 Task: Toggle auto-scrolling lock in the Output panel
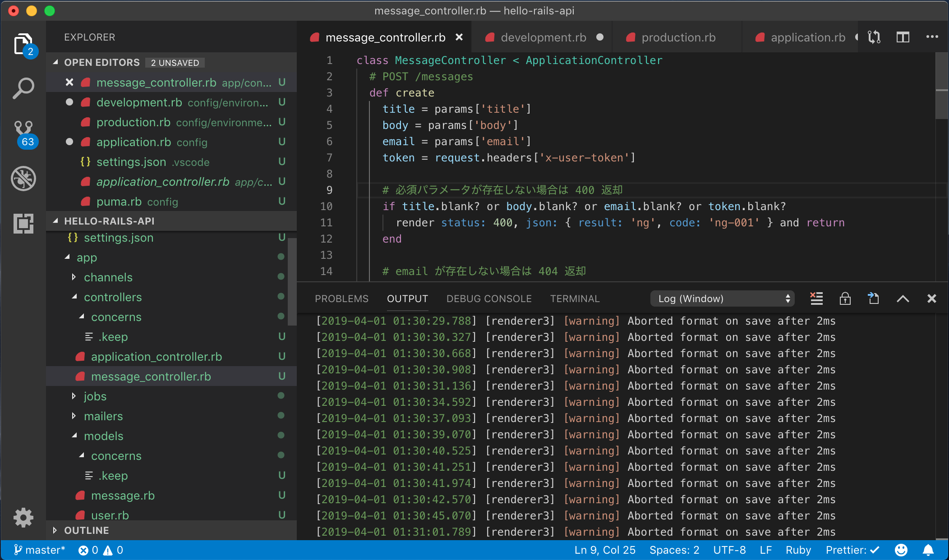coord(846,298)
